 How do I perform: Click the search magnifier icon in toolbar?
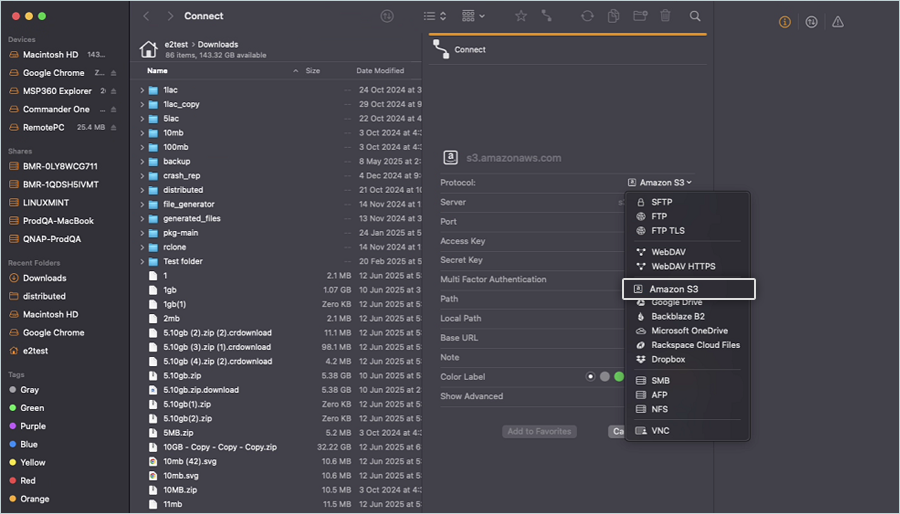(695, 16)
